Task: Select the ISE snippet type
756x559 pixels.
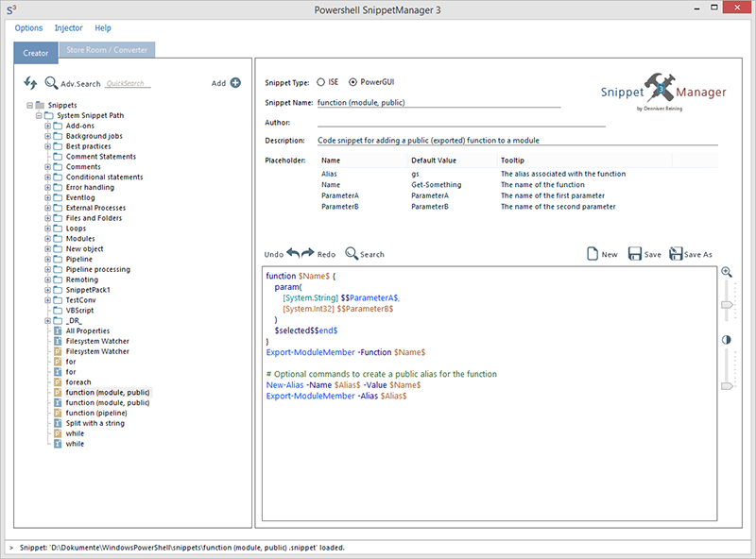Action: (x=320, y=82)
